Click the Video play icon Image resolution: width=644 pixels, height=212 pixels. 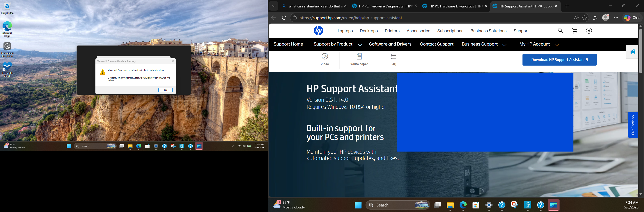tap(325, 56)
